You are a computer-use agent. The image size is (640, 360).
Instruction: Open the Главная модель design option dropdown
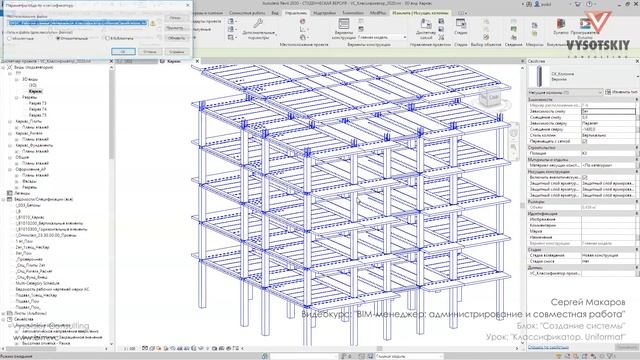(382, 37)
